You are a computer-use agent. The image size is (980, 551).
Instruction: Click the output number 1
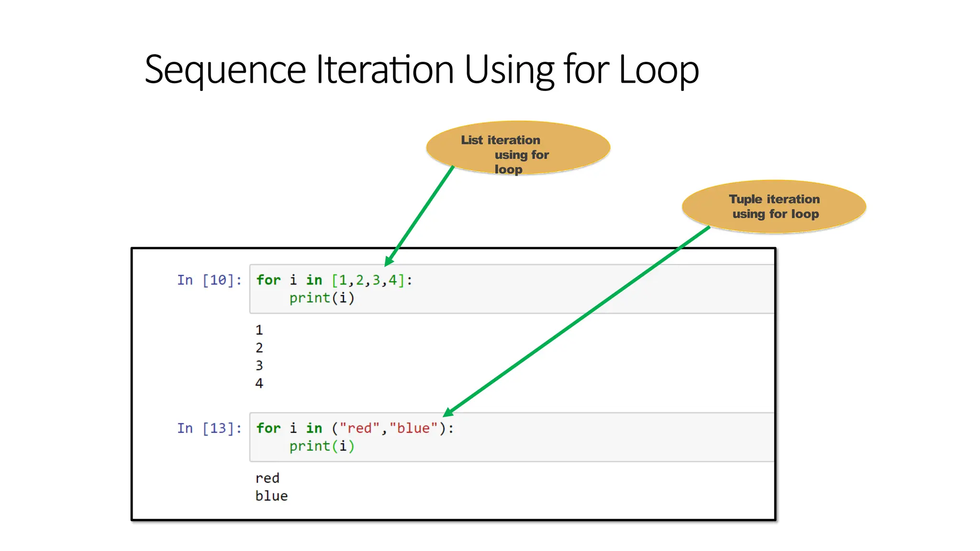pyautogui.click(x=259, y=330)
